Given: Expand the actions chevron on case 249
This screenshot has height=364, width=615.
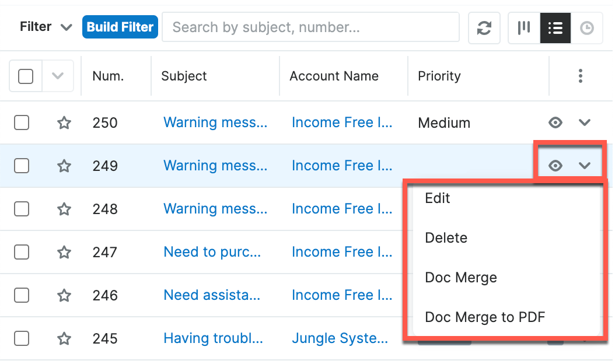Looking at the screenshot, I should 585,166.
